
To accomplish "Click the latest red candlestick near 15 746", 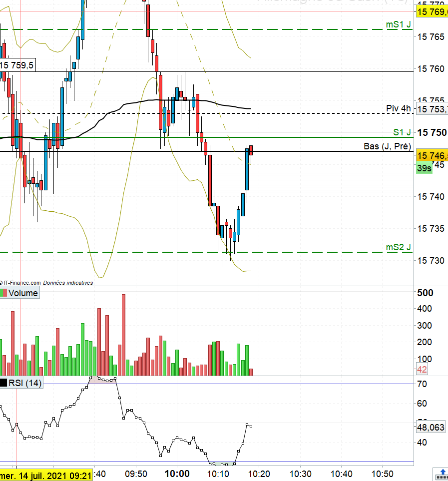I will point(251,150).
